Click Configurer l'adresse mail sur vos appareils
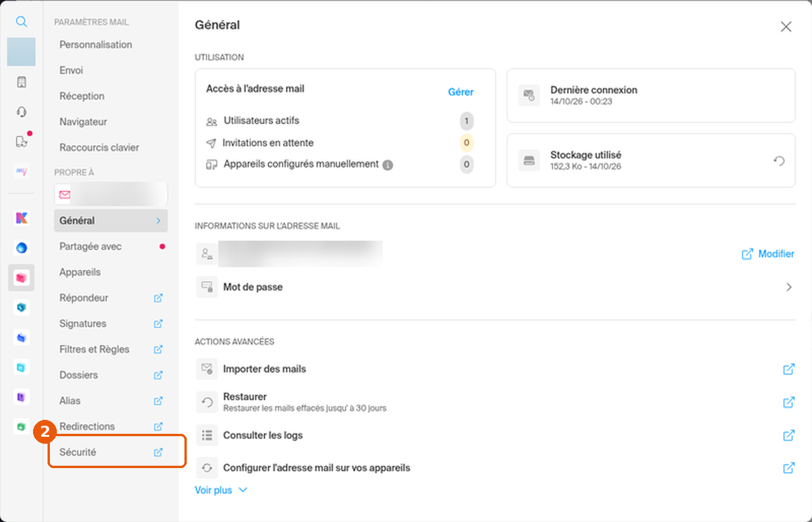812x522 pixels. click(x=317, y=467)
